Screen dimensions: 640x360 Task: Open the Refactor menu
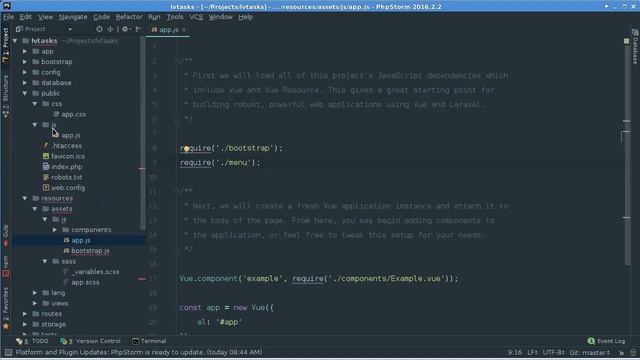point(129,17)
